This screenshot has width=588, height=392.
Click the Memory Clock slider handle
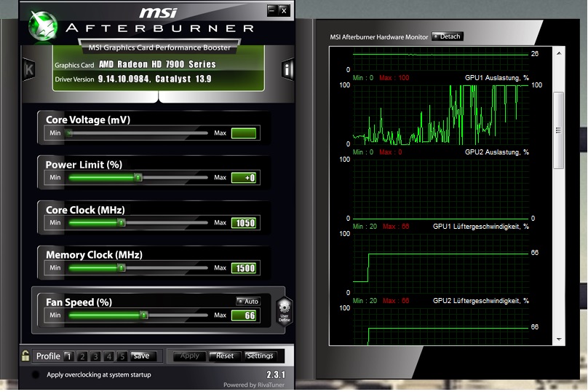[121, 267]
